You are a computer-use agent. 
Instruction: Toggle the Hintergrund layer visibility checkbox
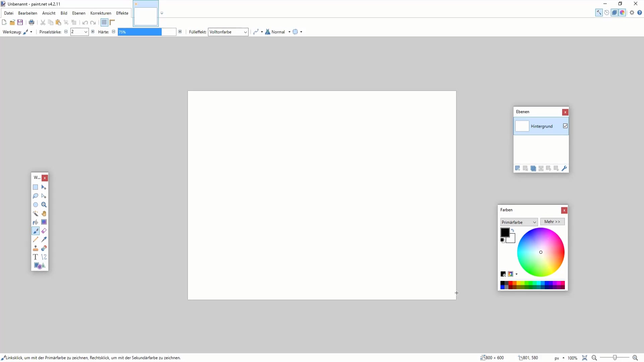[x=565, y=126]
